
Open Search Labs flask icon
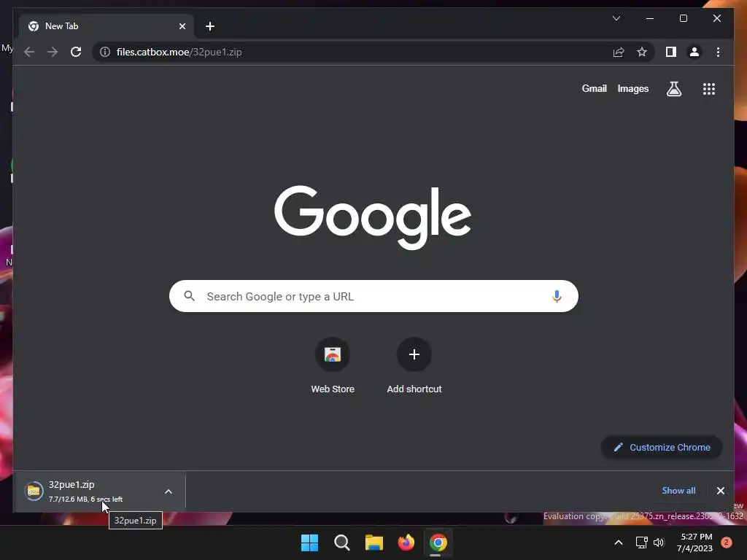(x=673, y=89)
